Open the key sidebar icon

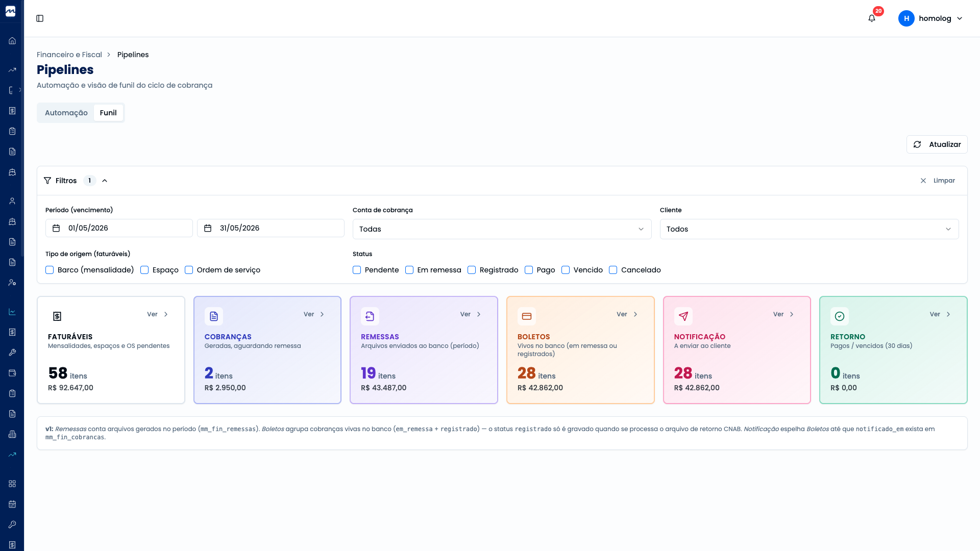coord(12,524)
